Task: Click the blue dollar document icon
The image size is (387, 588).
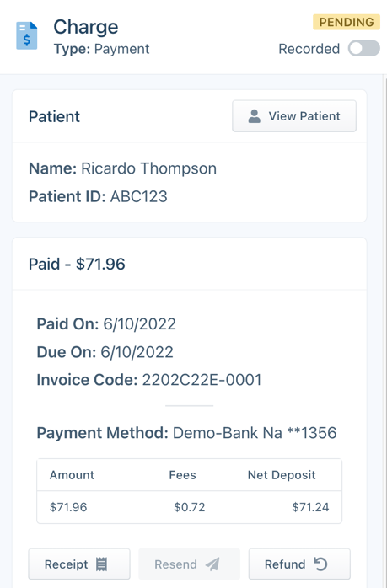Action: coord(27,35)
